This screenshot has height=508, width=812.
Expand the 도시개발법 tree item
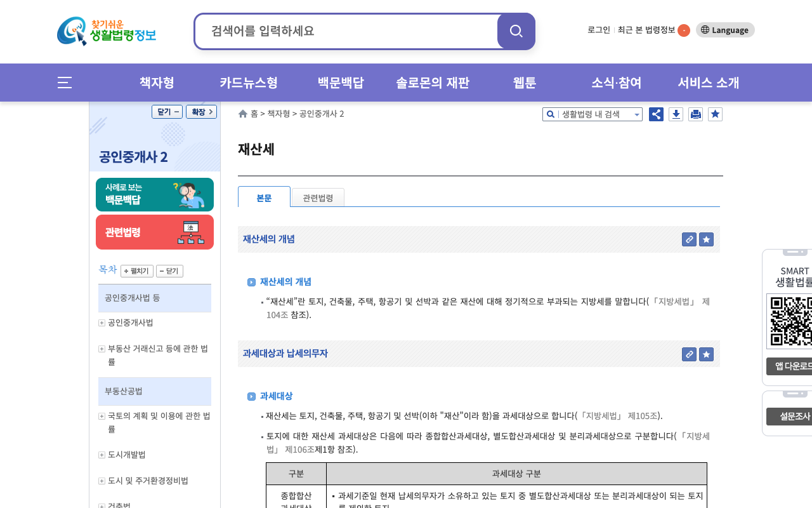tap(101, 455)
